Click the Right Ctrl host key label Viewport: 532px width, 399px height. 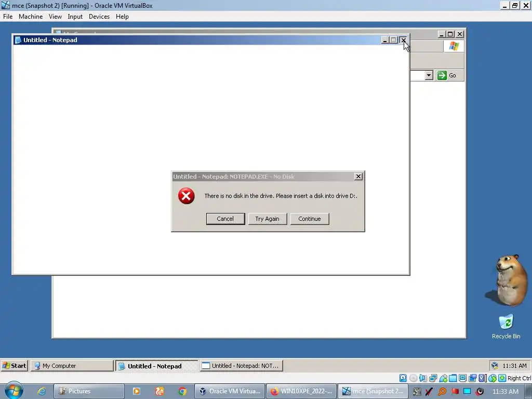519,378
